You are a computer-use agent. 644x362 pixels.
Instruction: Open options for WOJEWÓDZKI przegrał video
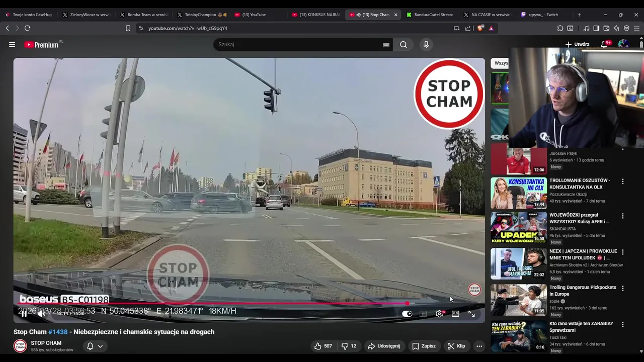click(623, 216)
